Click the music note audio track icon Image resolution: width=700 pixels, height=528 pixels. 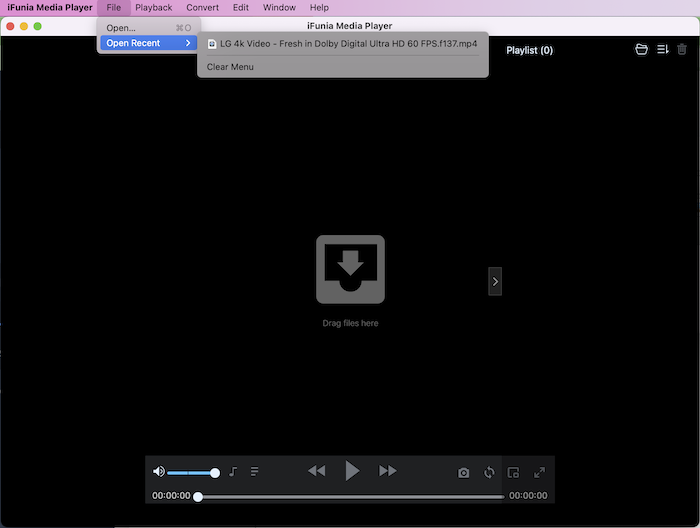tap(233, 472)
